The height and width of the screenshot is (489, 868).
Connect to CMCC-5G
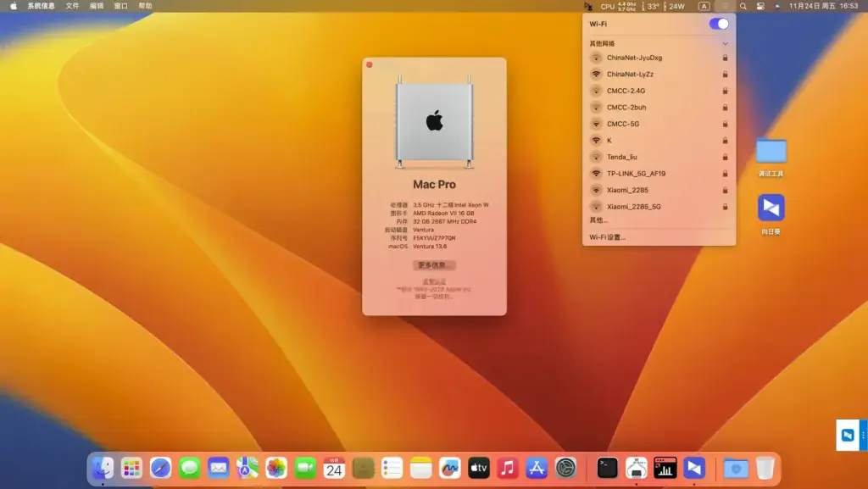point(659,124)
